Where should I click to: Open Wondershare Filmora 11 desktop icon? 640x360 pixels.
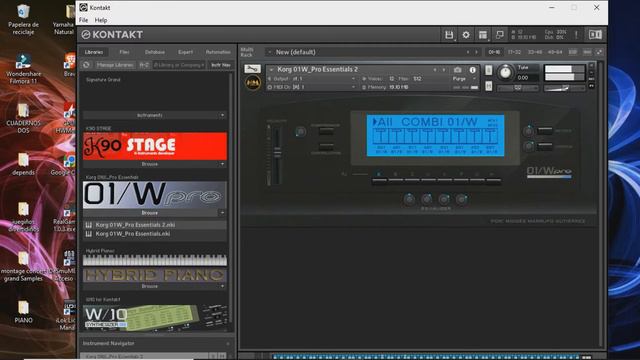(x=23, y=69)
